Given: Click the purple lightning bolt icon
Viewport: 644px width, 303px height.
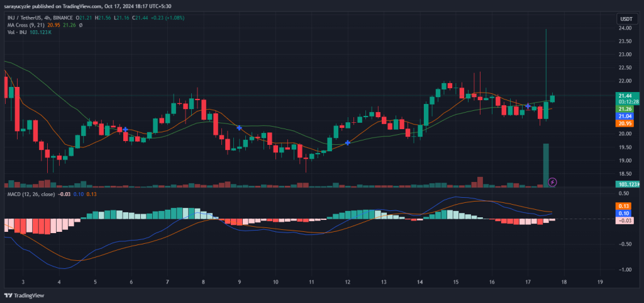Looking at the screenshot, I should (552, 182).
